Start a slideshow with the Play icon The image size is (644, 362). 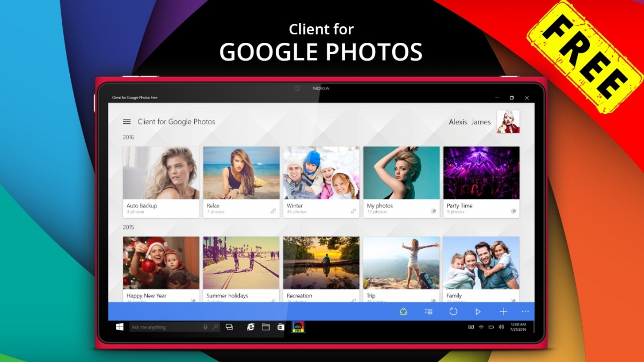coord(478,312)
